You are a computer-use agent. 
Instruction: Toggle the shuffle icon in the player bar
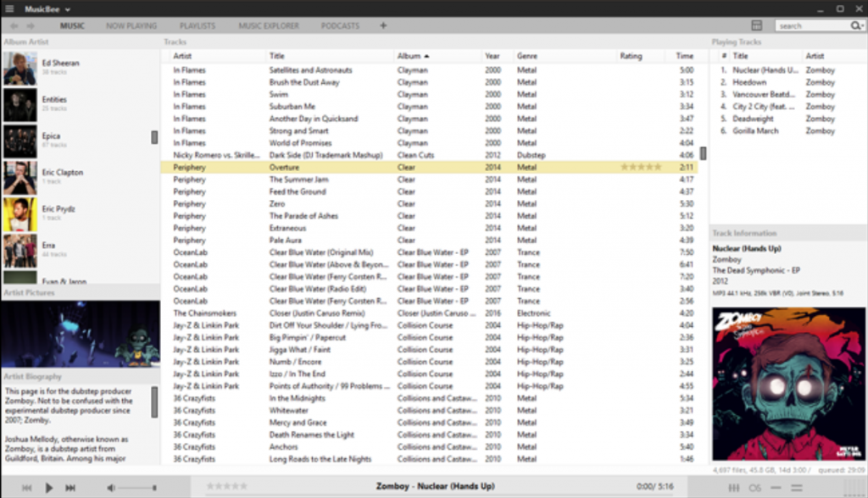[776, 488]
